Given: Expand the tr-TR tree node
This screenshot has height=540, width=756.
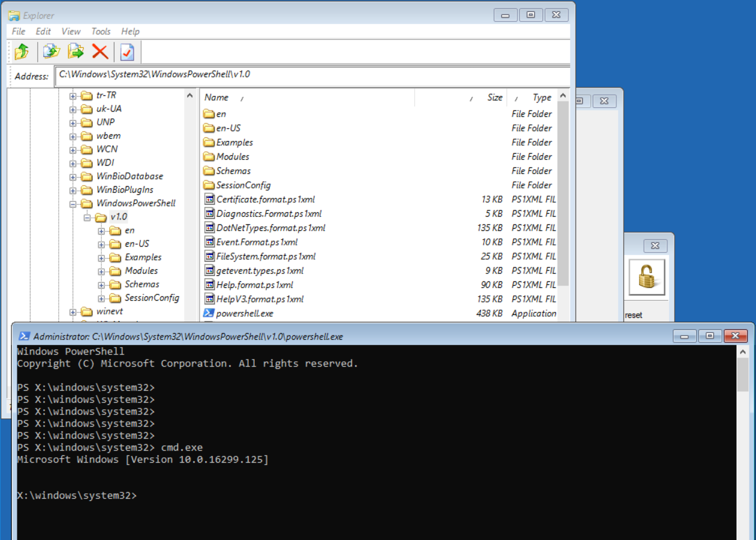Looking at the screenshot, I should pos(73,95).
